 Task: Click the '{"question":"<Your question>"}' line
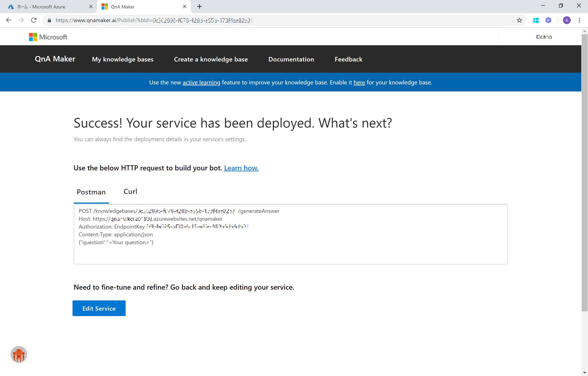[116, 242]
